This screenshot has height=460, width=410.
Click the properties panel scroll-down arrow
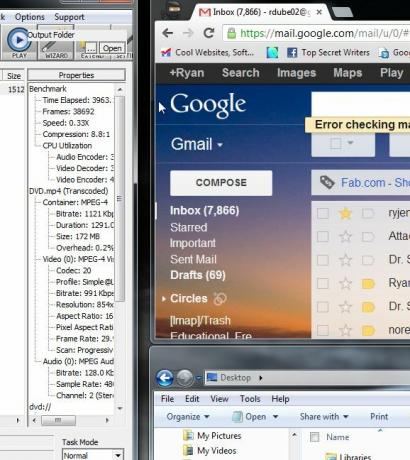tap(120, 408)
